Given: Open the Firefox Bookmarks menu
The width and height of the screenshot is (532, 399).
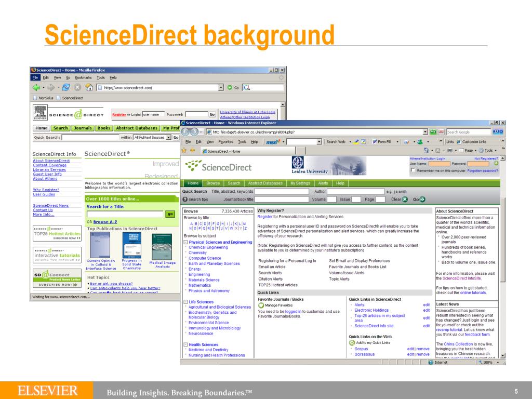Looking at the screenshot, I should (x=83, y=78).
